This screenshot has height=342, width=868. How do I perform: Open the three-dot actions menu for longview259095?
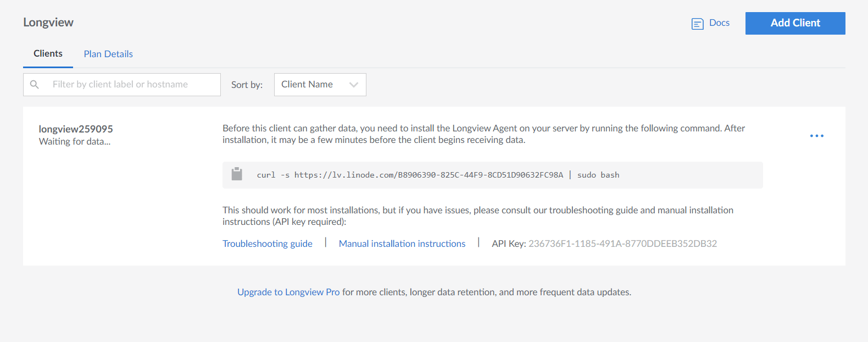pyautogui.click(x=816, y=136)
